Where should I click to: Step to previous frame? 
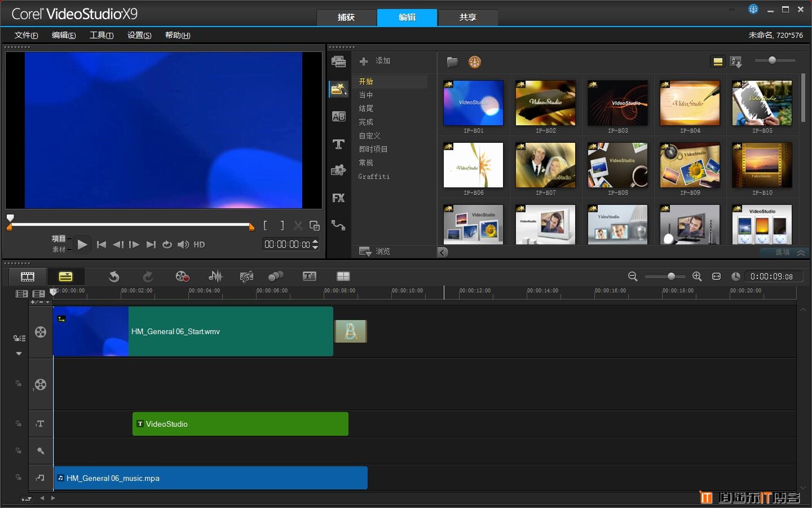click(x=118, y=244)
